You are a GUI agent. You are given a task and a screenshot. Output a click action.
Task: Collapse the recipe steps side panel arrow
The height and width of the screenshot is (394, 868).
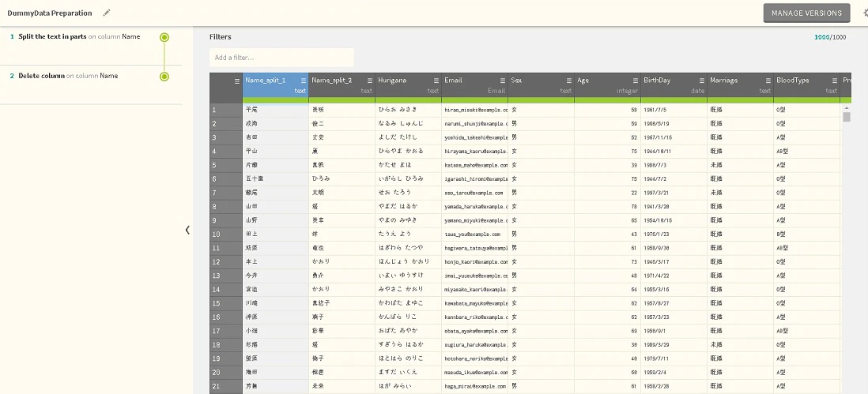coord(187,230)
